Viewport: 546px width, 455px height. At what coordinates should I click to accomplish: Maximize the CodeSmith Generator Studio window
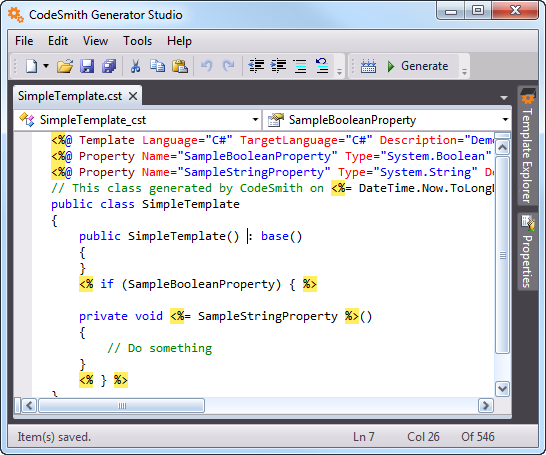pos(478,11)
